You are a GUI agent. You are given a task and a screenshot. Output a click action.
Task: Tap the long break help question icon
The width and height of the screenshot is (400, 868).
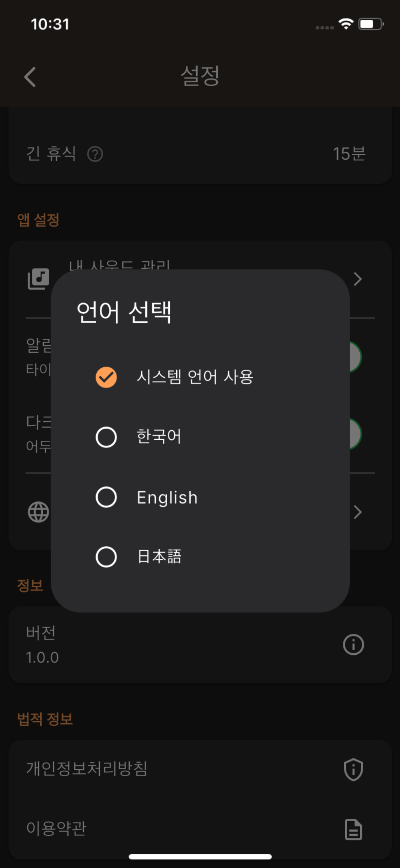click(95, 154)
